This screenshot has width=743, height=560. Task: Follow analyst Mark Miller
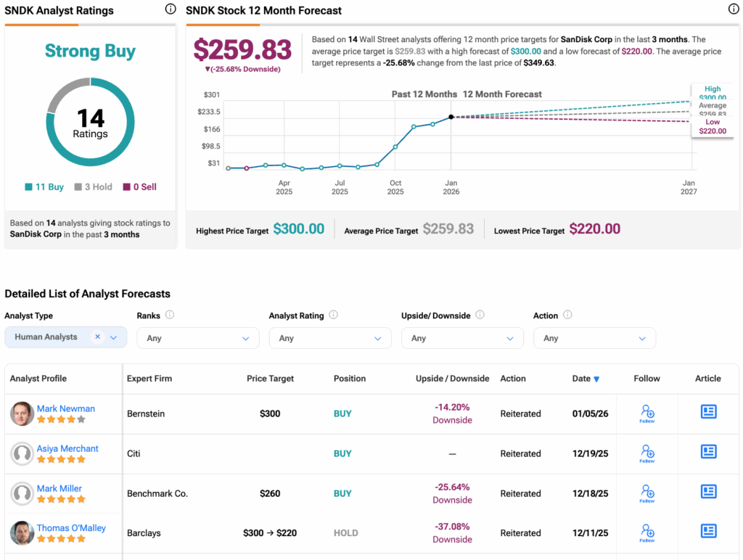point(647,493)
